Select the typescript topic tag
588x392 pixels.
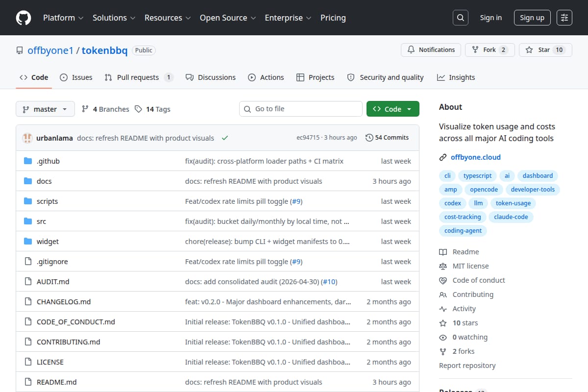478,176
